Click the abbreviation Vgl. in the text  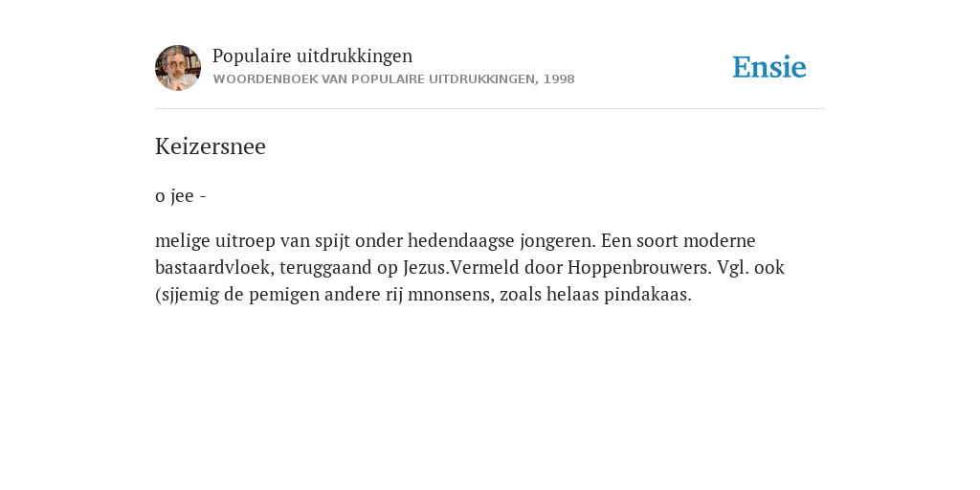[x=732, y=268]
